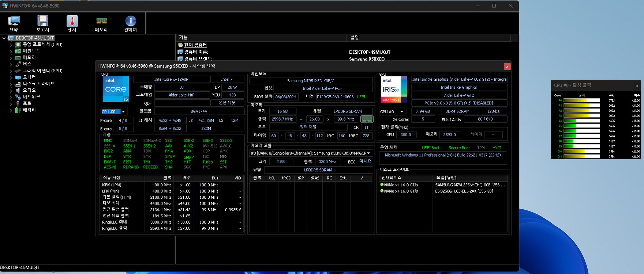Viewport: 644px width, 274px height.
Task: Click the 메인보드 icon in the tree
Action: point(18,51)
